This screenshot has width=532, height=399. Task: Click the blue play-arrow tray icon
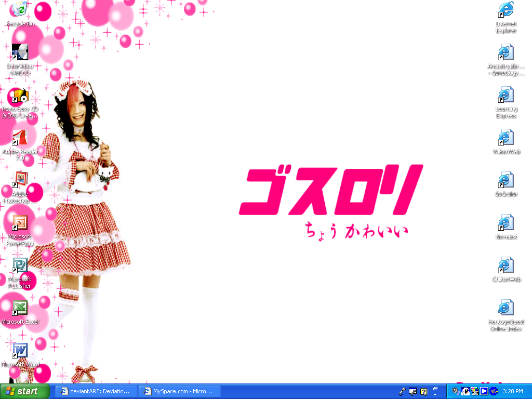click(484, 392)
